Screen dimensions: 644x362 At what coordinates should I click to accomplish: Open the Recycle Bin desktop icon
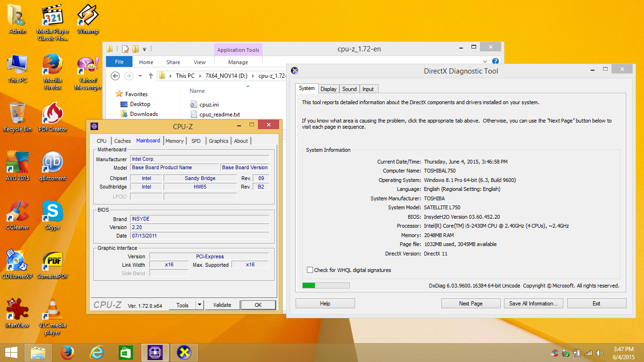point(17,117)
